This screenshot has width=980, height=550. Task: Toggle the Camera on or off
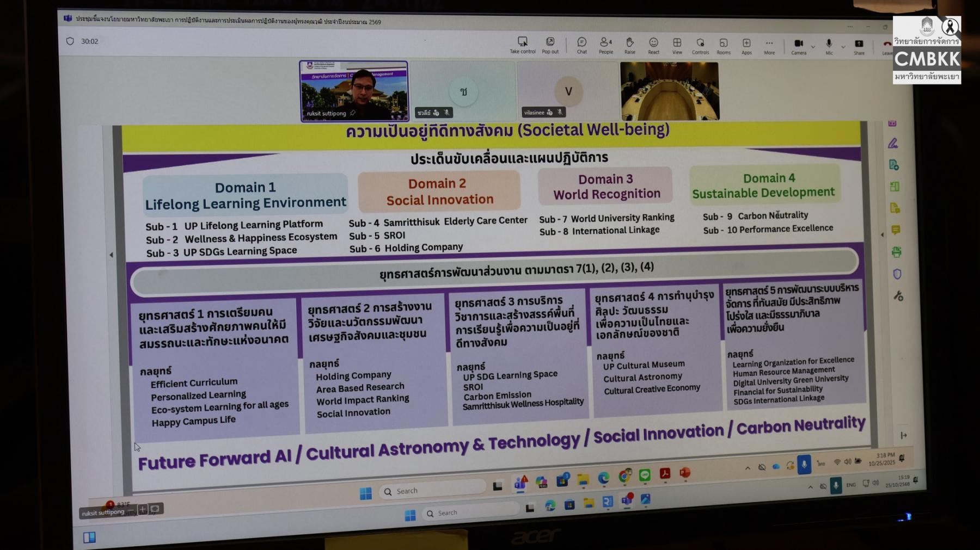click(x=798, y=45)
